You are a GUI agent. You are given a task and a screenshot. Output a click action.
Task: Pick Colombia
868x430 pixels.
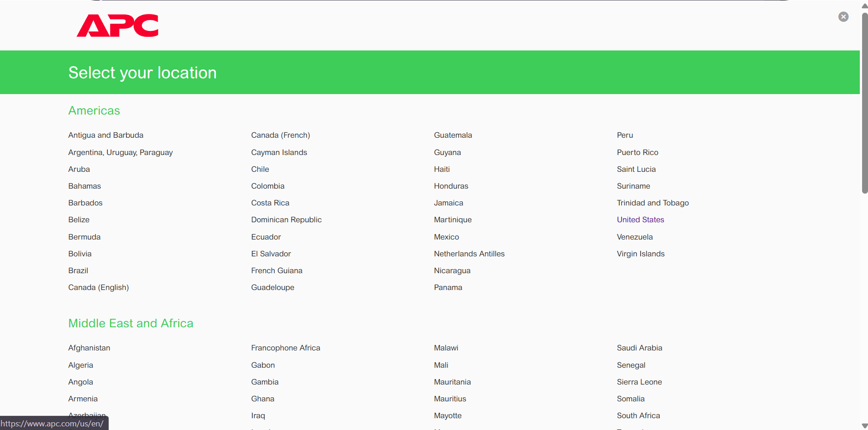268,186
